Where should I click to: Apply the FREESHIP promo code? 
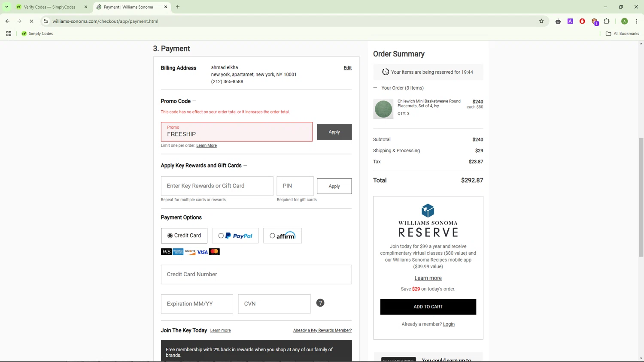tap(334, 132)
